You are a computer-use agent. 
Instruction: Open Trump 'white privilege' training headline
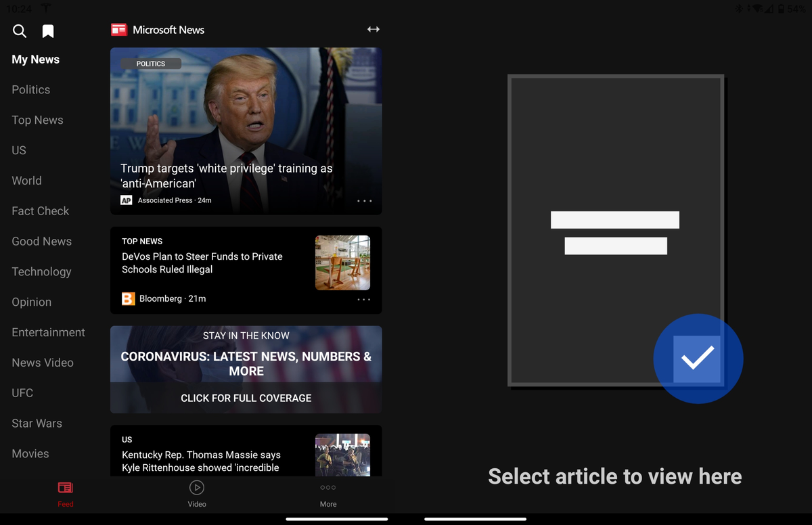(227, 176)
